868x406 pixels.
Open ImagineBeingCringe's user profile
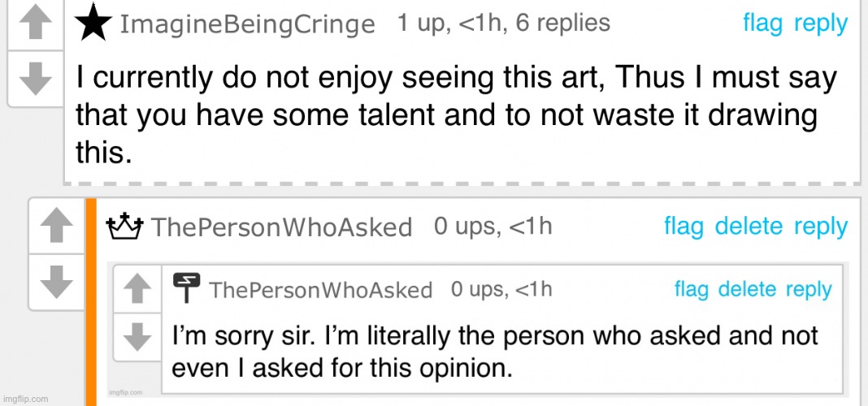tap(247, 25)
